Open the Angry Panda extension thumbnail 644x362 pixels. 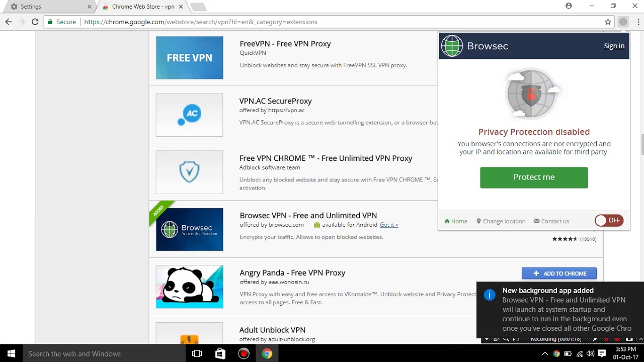tap(189, 287)
